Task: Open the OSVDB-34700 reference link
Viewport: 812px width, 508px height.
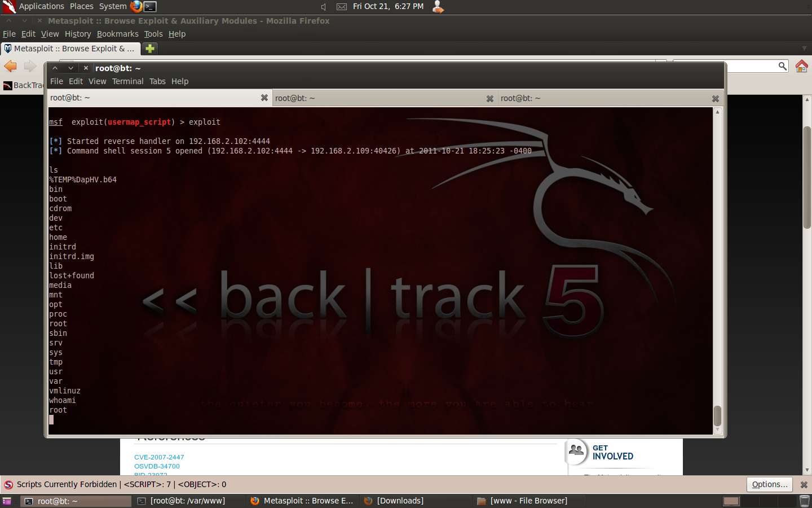Action: tap(157, 466)
